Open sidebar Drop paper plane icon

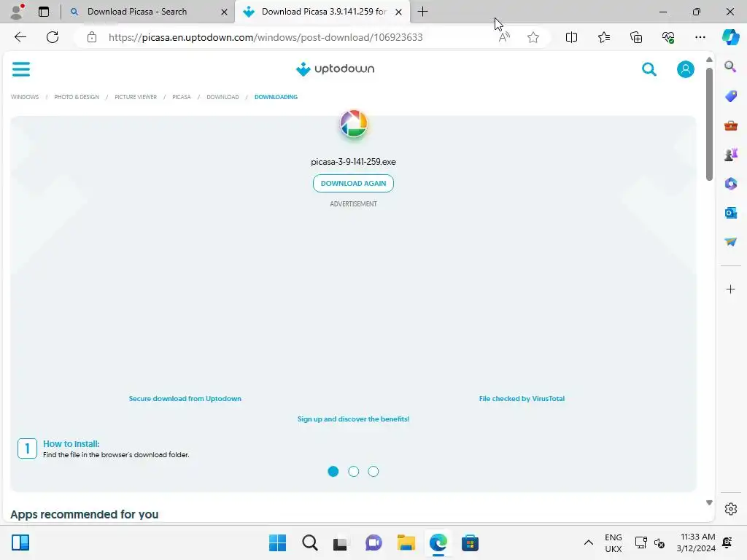pyautogui.click(x=730, y=242)
